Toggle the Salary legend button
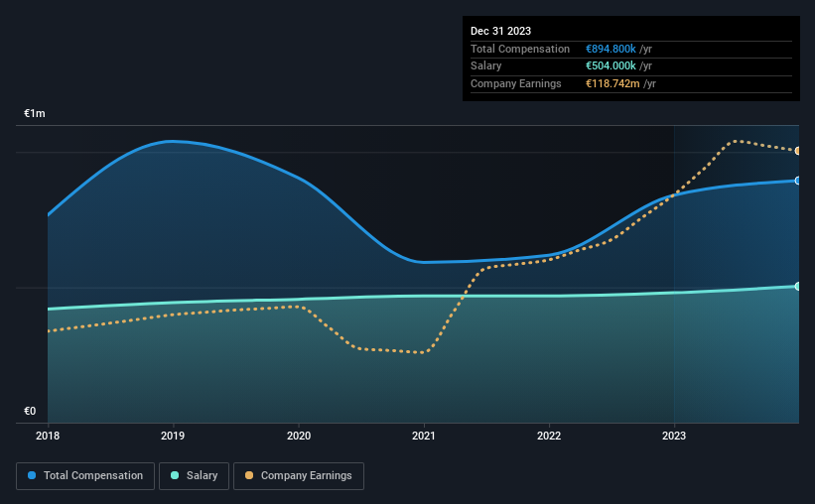815x504 pixels. coord(194,476)
